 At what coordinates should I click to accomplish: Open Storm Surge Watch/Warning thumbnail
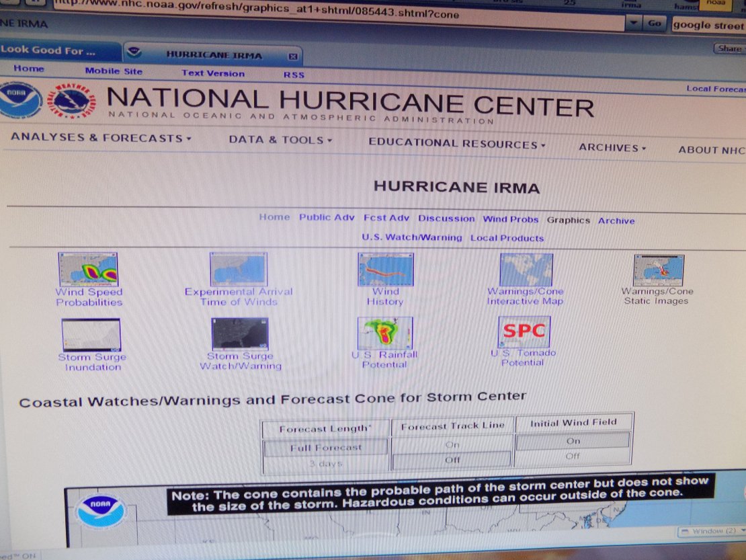(240, 334)
